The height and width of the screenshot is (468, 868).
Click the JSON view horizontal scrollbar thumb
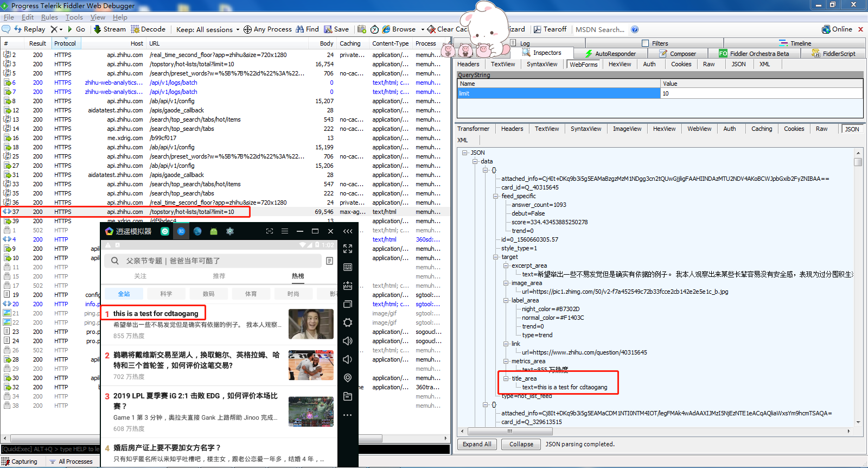pos(509,431)
